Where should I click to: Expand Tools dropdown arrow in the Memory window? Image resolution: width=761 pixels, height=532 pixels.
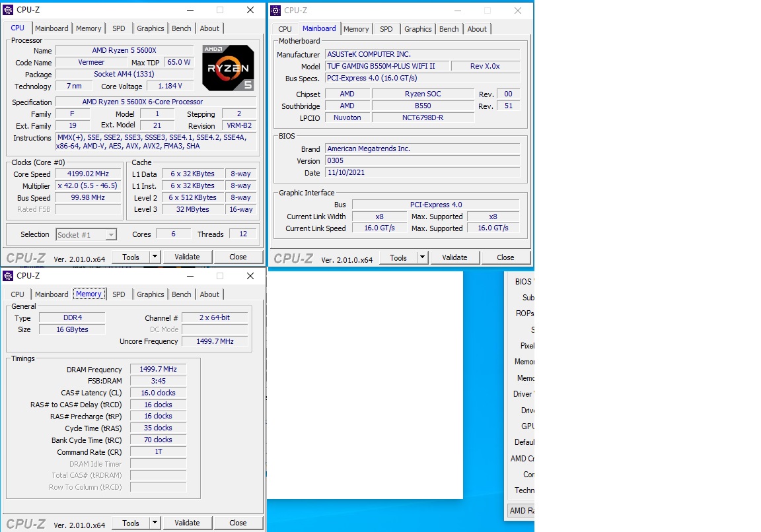[x=155, y=523]
